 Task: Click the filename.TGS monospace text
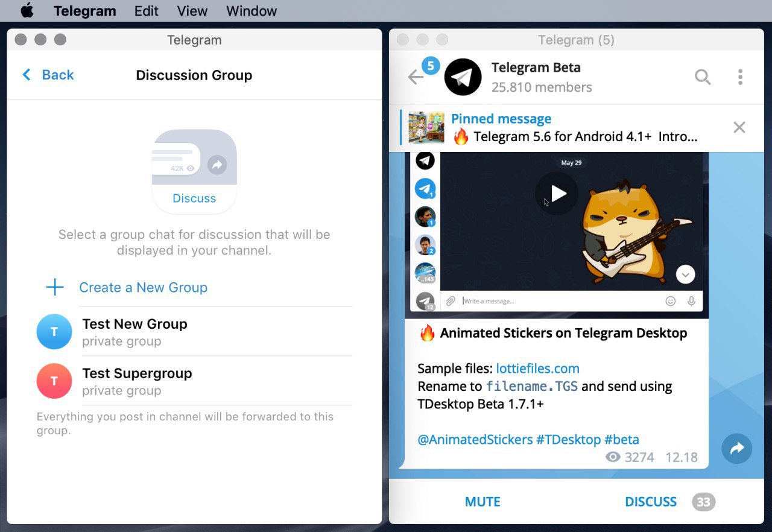click(x=532, y=387)
